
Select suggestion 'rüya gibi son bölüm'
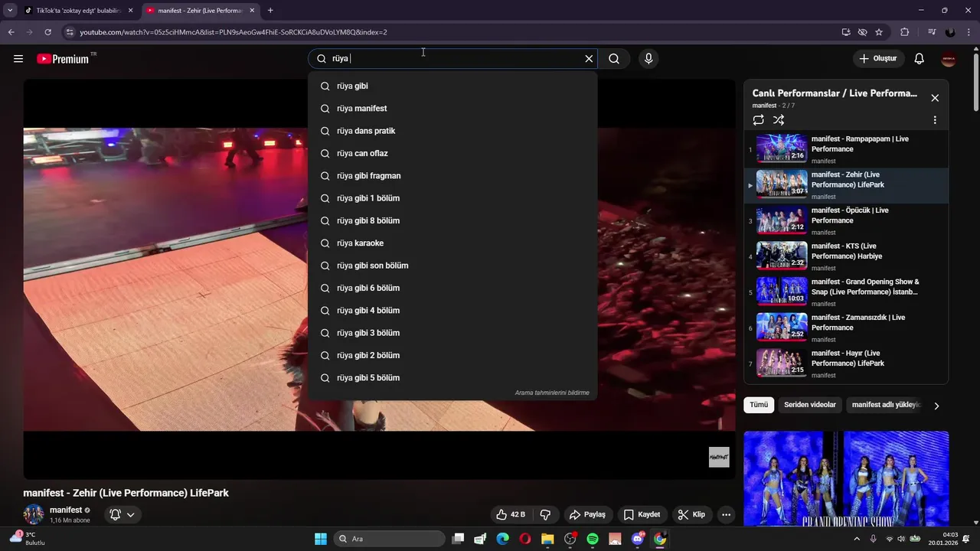click(452, 266)
